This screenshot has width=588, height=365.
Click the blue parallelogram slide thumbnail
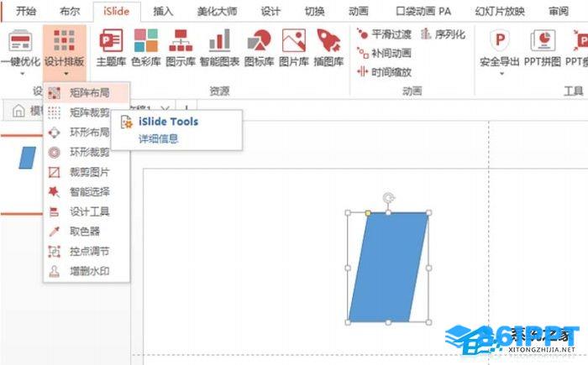[28, 158]
